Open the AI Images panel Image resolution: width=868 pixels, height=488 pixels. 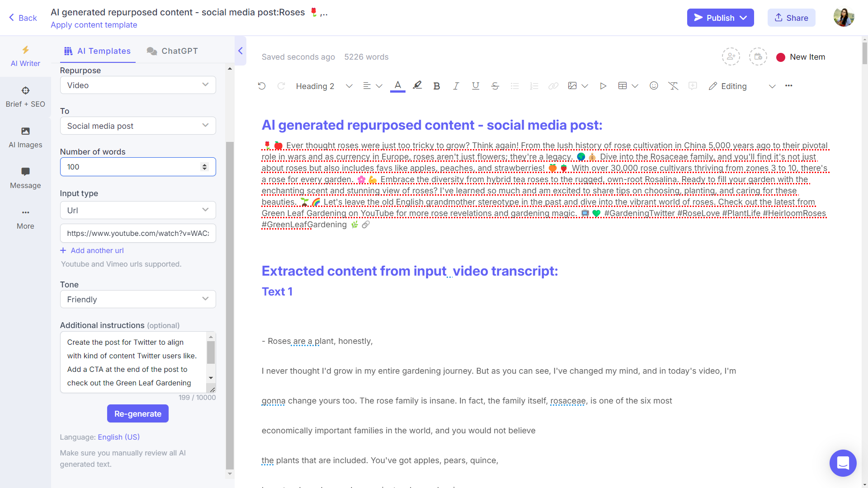click(x=25, y=137)
